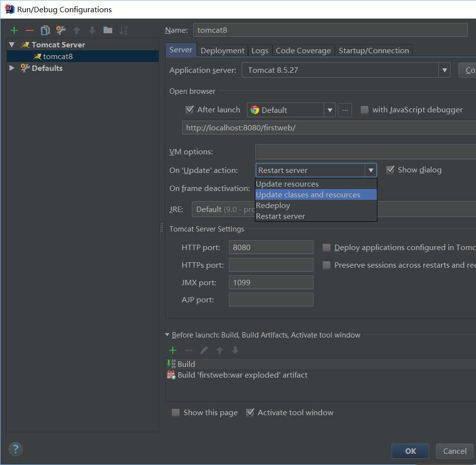Select the tomcat8 configuration in tree
This screenshot has width=476, height=465.
pos(83,56)
